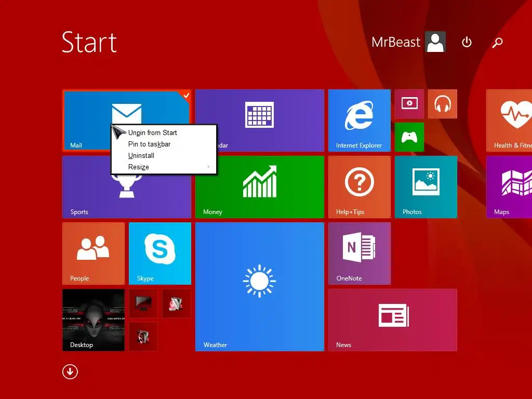Launch the Skype tile

click(160, 254)
